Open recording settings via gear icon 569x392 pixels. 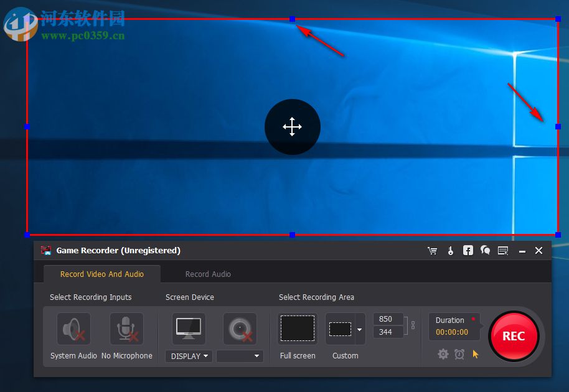coord(443,354)
